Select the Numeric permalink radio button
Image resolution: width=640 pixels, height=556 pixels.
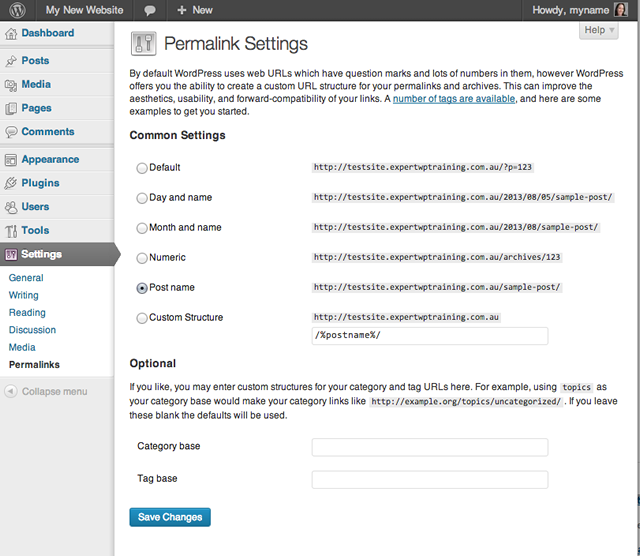tap(142, 258)
